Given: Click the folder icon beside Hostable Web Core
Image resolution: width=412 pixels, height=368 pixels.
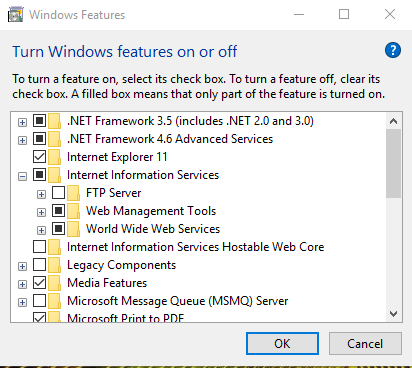Looking at the screenshot, I should point(55,247).
